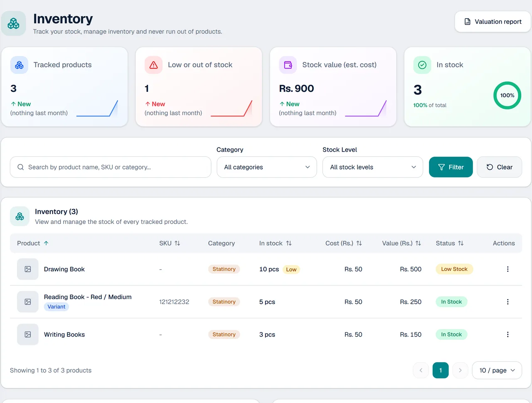The image size is (532, 403).
Task: Change the 10 / page size dropdown
Action: tap(497, 370)
